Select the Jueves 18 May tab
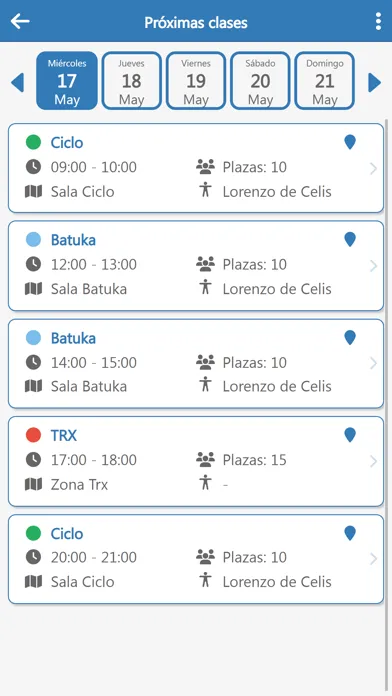392x696 pixels. [131, 81]
